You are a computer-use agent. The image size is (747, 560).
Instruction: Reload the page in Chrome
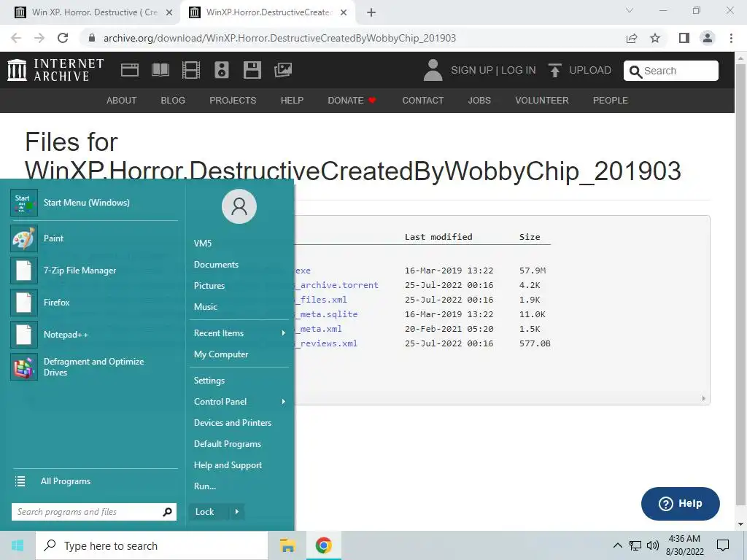pos(63,38)
